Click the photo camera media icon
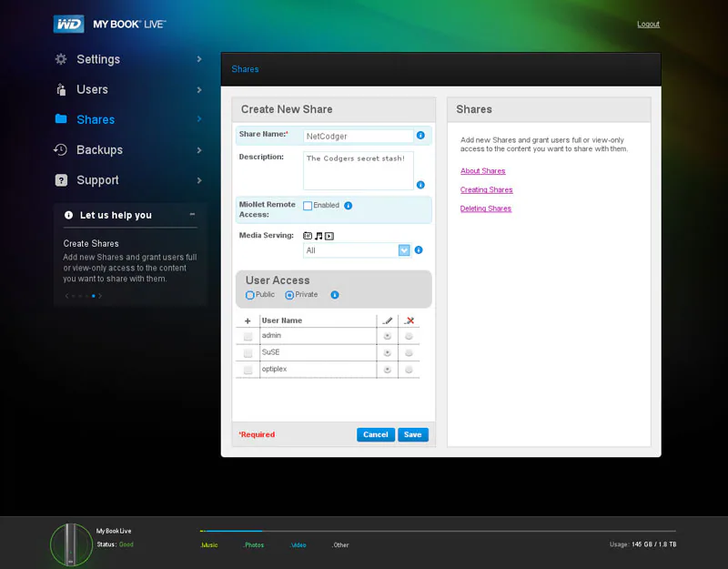 [x=308, y=236]
